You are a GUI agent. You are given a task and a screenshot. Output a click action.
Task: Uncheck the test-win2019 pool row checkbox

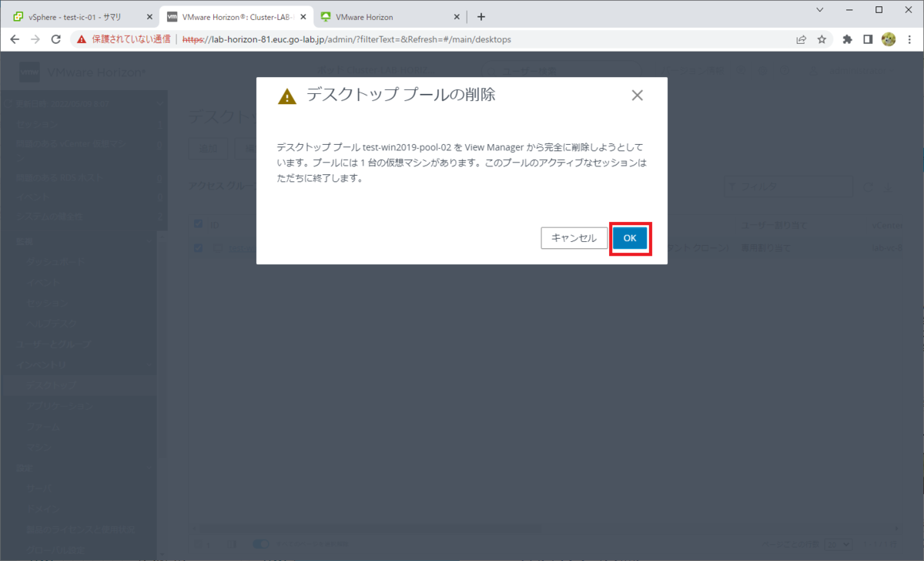coord(199,248)
